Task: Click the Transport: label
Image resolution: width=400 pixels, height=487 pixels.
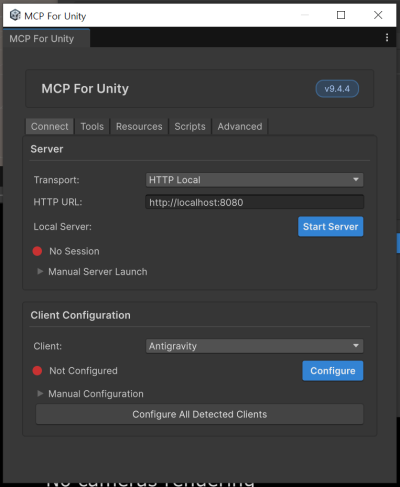Action: [x=56, y=180]
